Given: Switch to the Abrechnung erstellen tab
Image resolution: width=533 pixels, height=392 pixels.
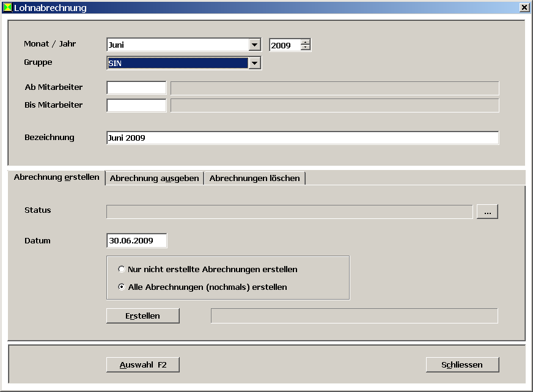Looking at the screenshot, I should (56, 177).
